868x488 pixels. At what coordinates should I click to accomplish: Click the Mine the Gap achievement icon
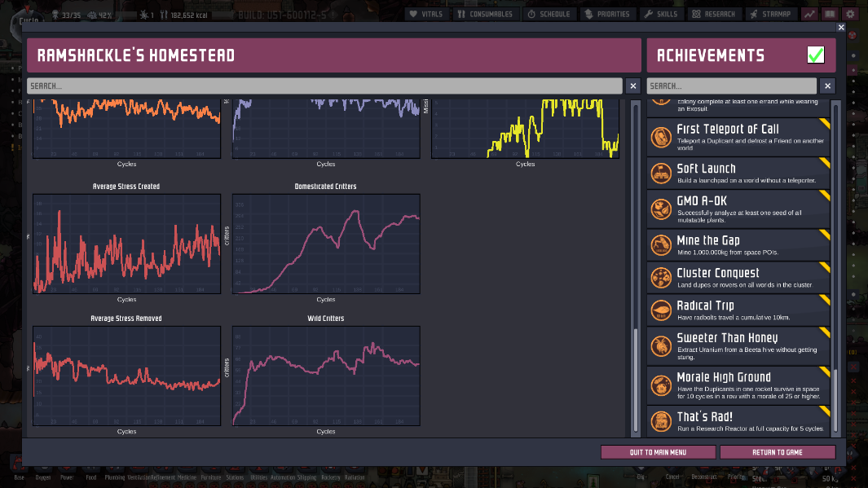point(662,245)
